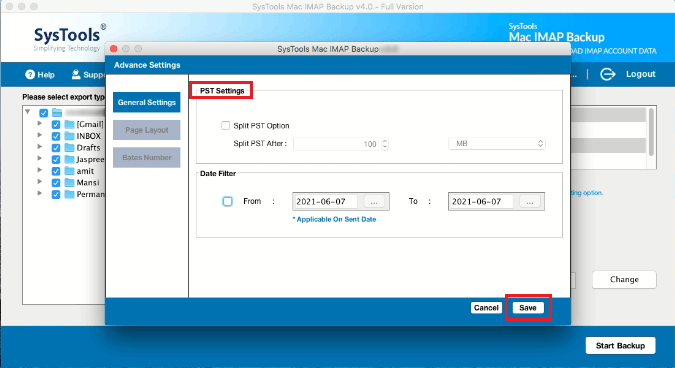This screenshot has height=368, width=675.
Task: Click the [Gmail] folder label
Action: pyautogui.click(x=90, y=124)
